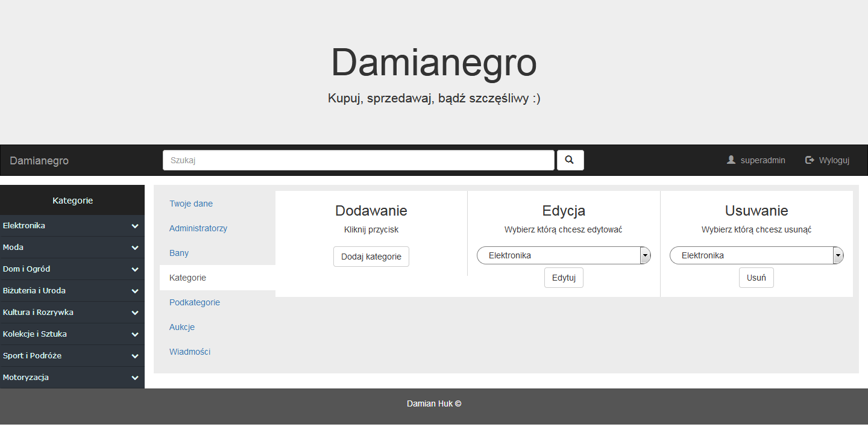This screenshot has height=433, width=868.
Task: Click the Dodaj kategorie button
Action: click(x=371, y=256)
